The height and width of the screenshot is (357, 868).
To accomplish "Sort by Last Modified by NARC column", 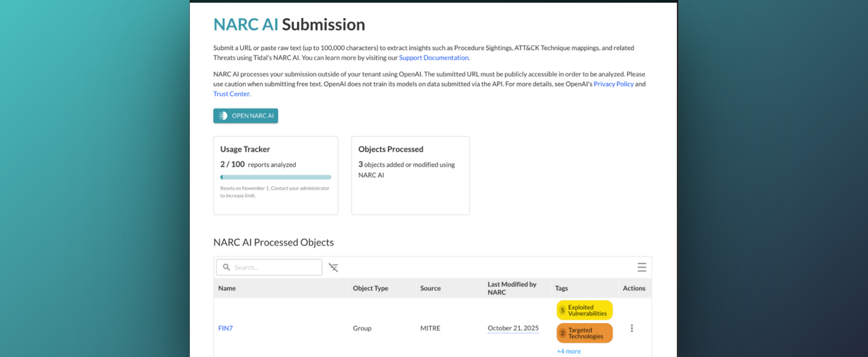I will click(512, 288).
